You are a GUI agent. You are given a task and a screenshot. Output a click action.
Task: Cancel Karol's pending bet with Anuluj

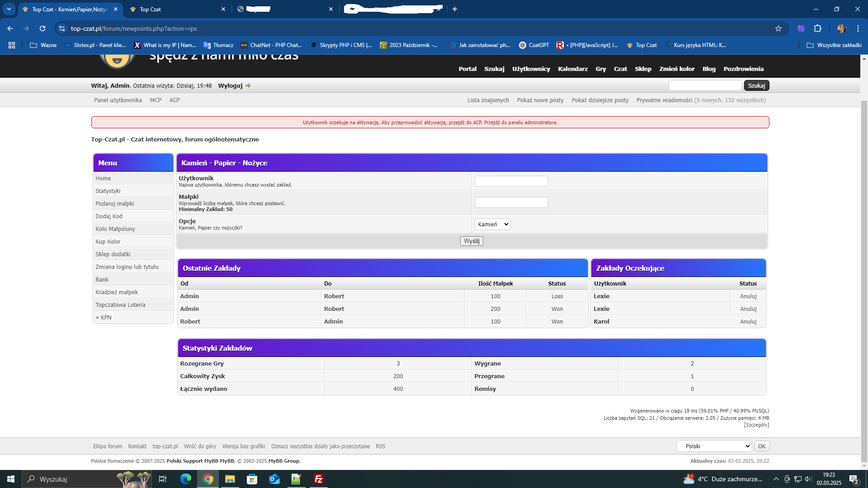748,321
